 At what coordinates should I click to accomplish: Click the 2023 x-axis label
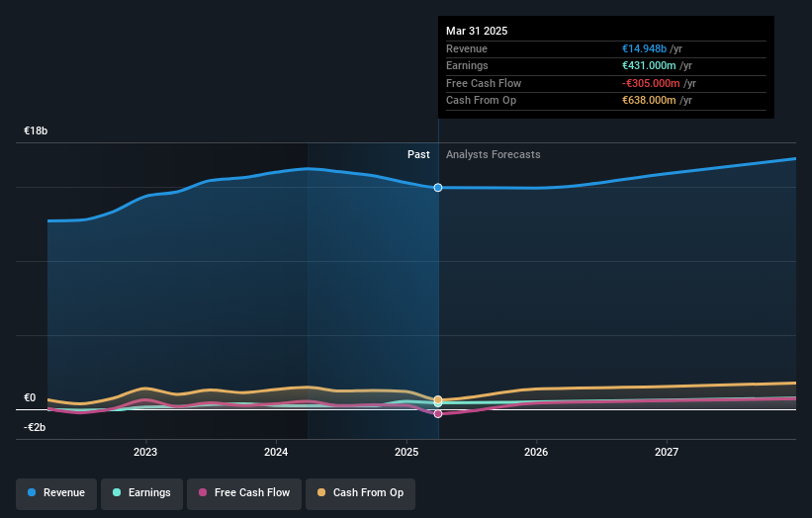click(145, 452)
